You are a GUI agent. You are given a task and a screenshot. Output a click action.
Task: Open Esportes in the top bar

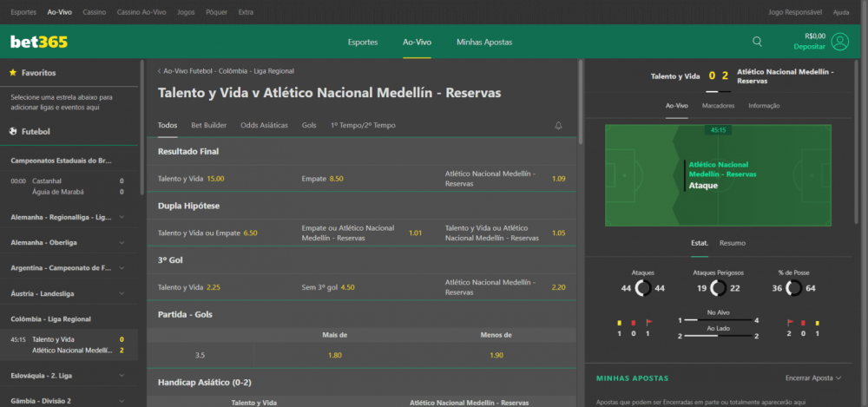click(23, 11)
